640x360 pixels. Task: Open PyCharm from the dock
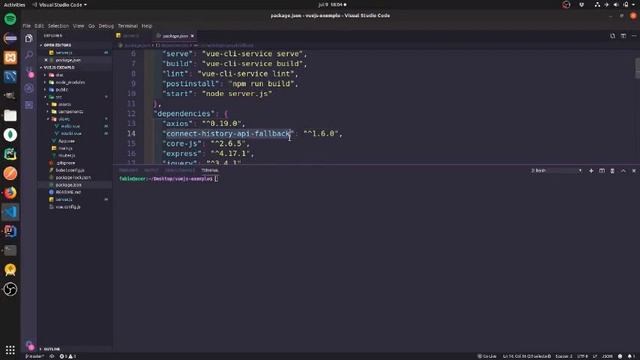point(10,154)
